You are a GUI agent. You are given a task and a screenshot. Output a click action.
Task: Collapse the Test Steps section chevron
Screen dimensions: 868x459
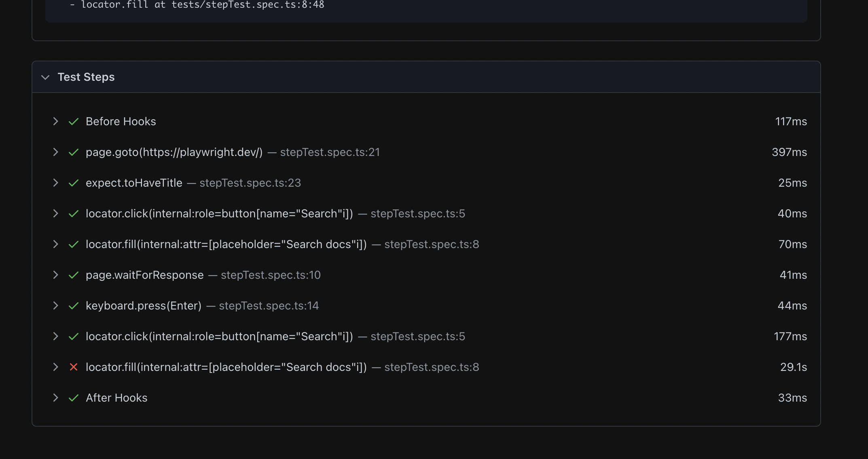click(45, 77)
